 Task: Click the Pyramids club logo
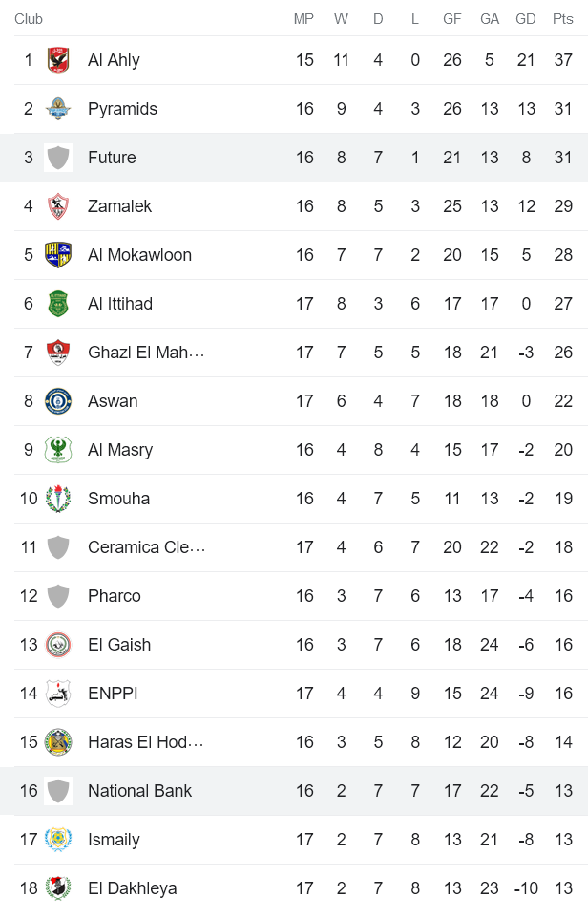(58, 109)
